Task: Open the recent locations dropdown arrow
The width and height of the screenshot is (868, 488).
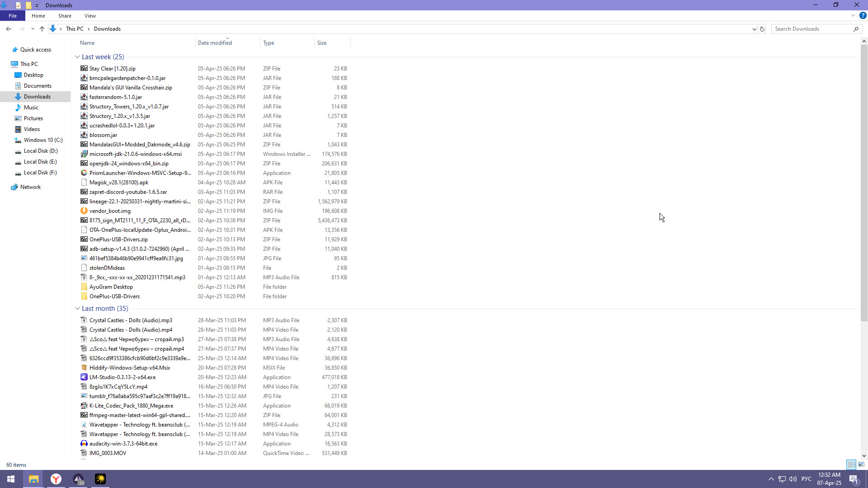Action: coord(33,29)
